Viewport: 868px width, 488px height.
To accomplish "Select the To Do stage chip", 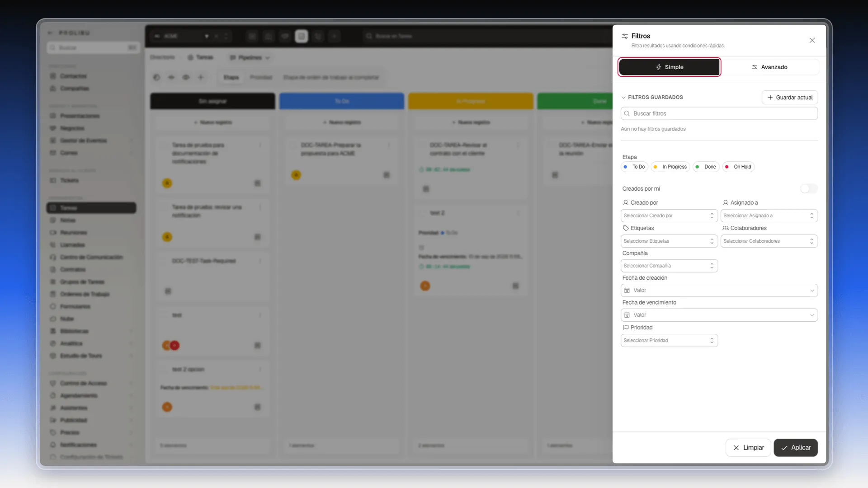I will (635, 167).
